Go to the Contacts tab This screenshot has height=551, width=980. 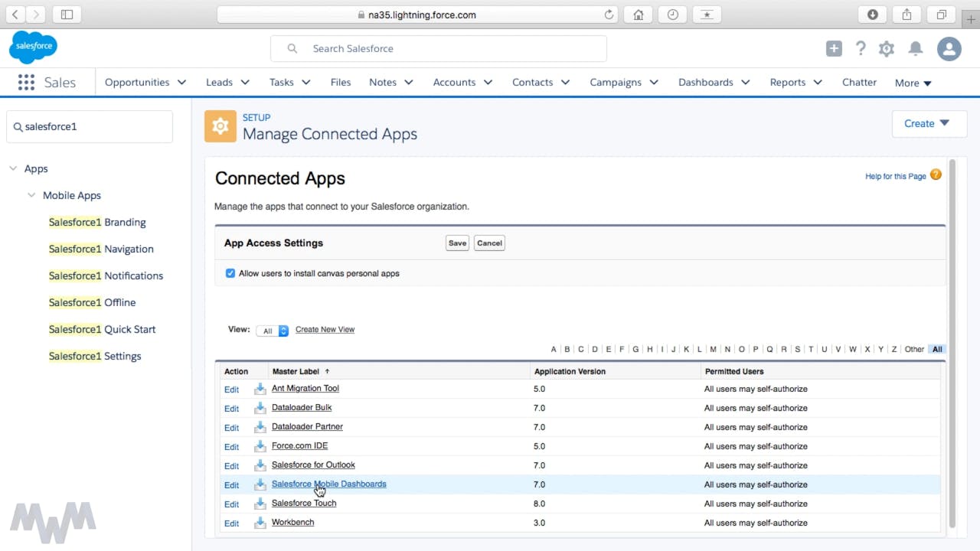tap(532, 83)
